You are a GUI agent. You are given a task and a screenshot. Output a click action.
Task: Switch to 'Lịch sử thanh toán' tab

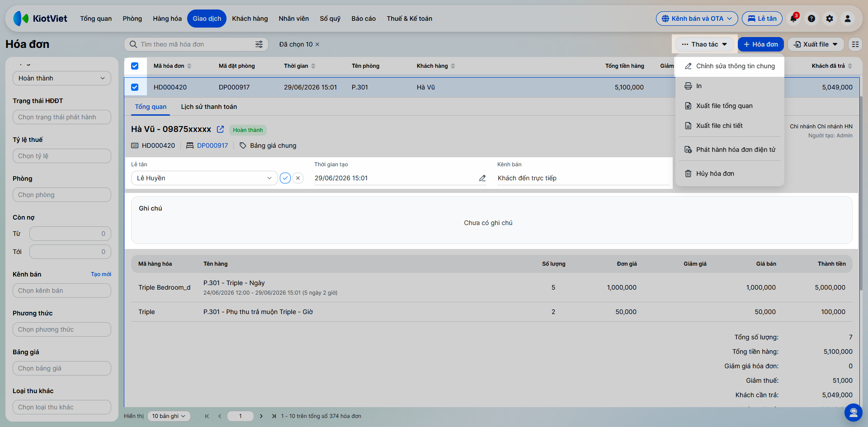[209, 107]
